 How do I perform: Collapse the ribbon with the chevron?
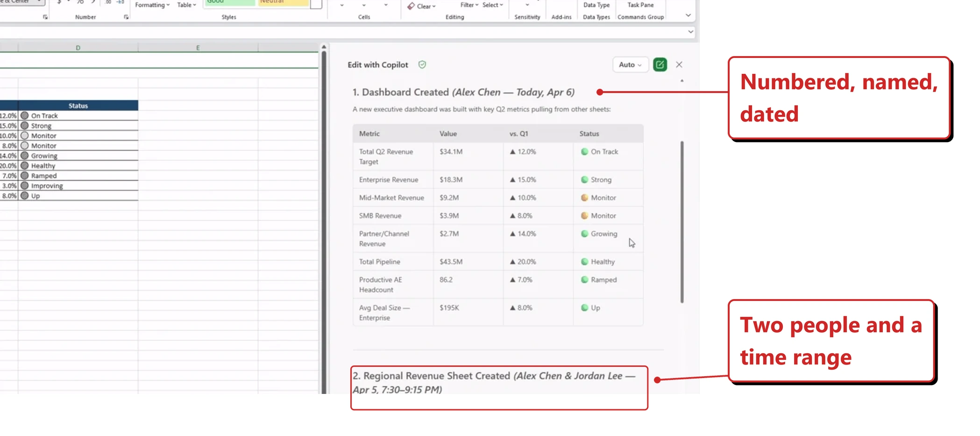tap(688, 15)
